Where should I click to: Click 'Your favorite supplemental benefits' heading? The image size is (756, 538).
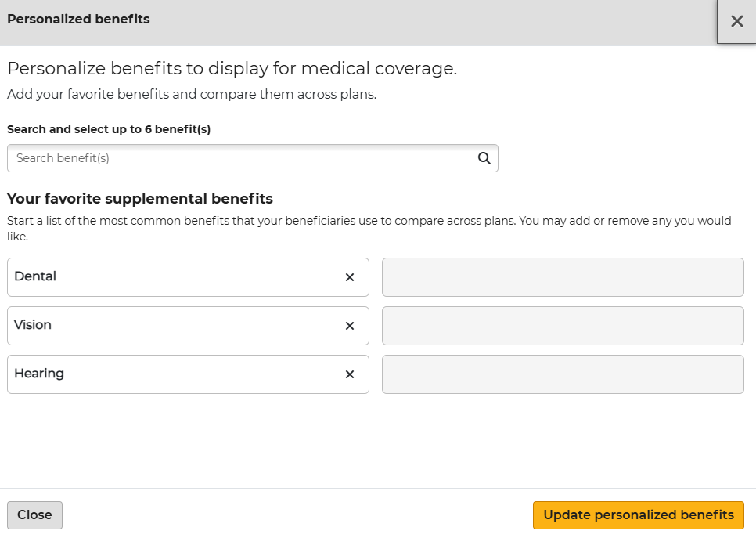point(139,199)
